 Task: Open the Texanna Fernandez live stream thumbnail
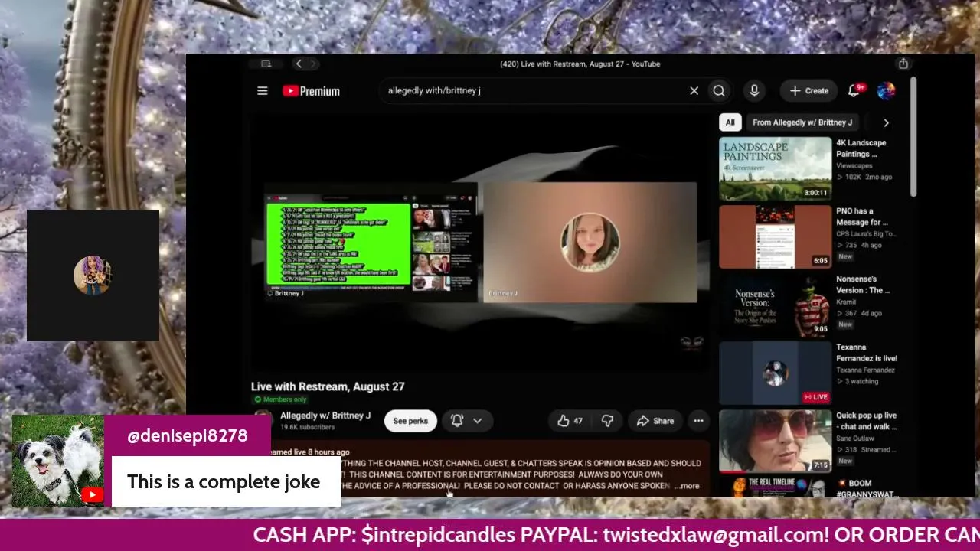(x=775, y=373)
